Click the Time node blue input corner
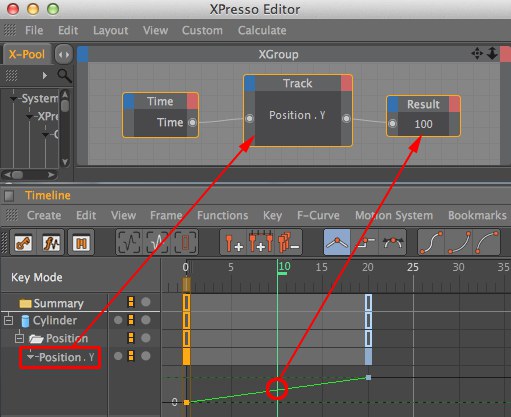This screenshot has width=511, height=417. pyautogui.click(x=129, y=101)
